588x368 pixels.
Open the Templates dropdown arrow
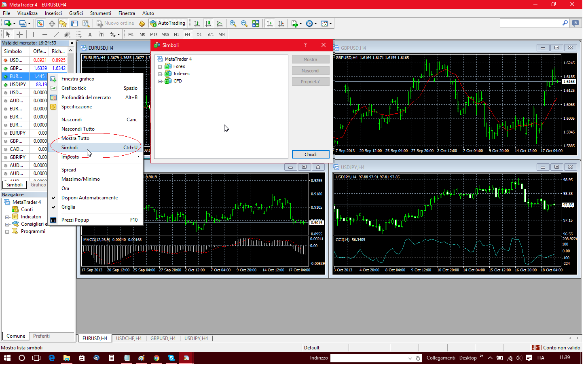click(331, 24)
